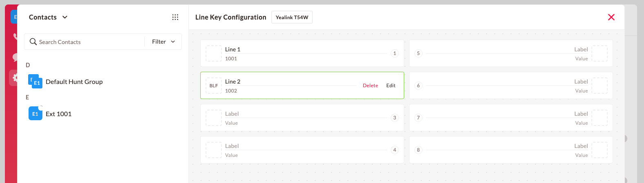Select the empty line key slot 3
This screenshot has width=644, height=183.
point(302,118)
